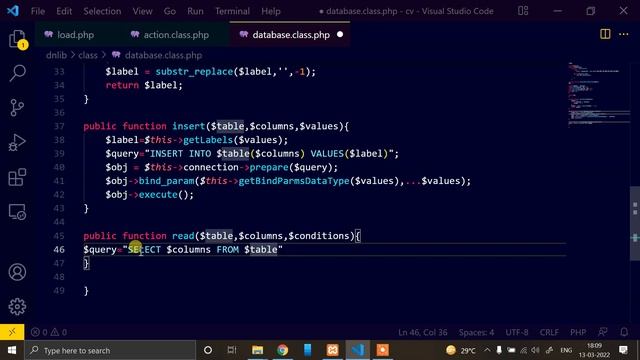This screenshot has width=640, height=360.
Task: Click line number 37 in gutter
Action: pos(59,126)
